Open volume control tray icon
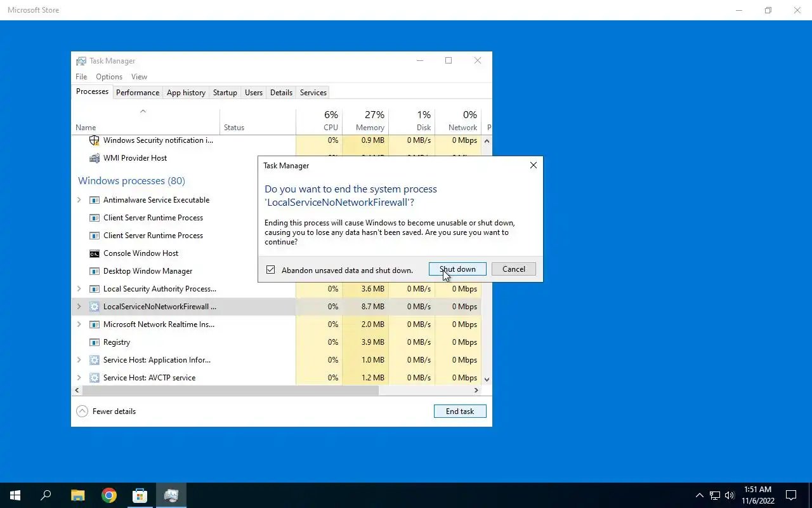 coord(730,495)
